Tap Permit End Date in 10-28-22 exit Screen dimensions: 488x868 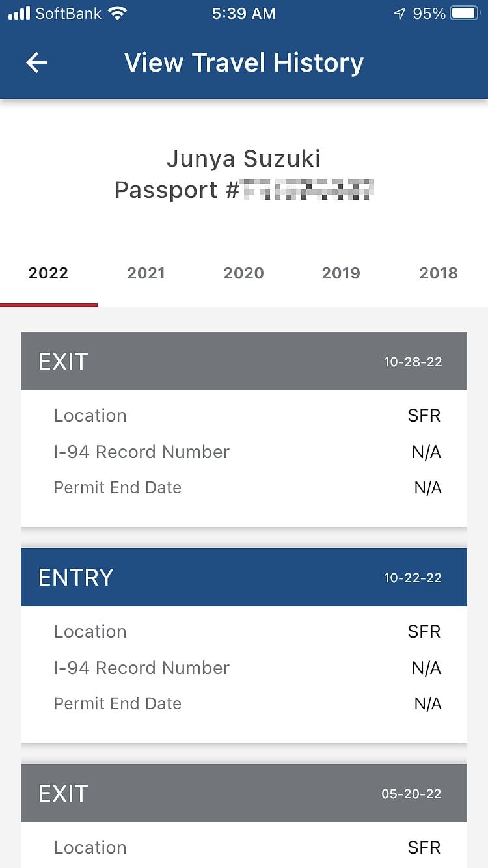[244, 487]
